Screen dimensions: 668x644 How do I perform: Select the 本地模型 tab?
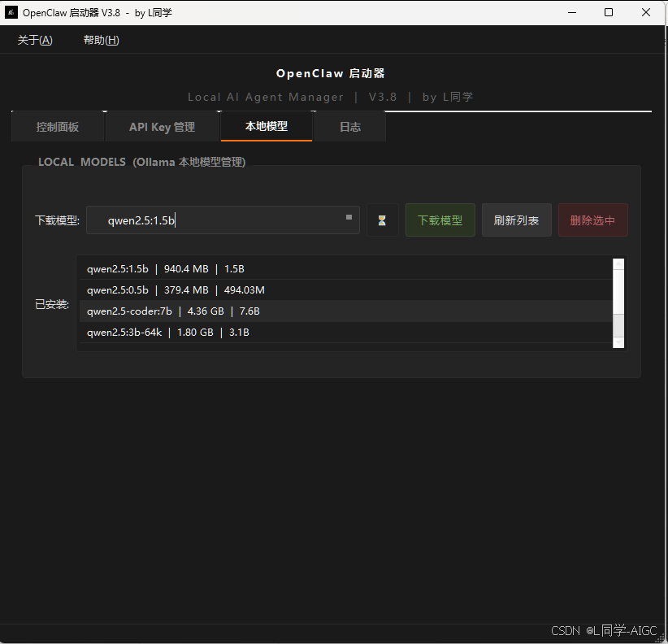267,126
